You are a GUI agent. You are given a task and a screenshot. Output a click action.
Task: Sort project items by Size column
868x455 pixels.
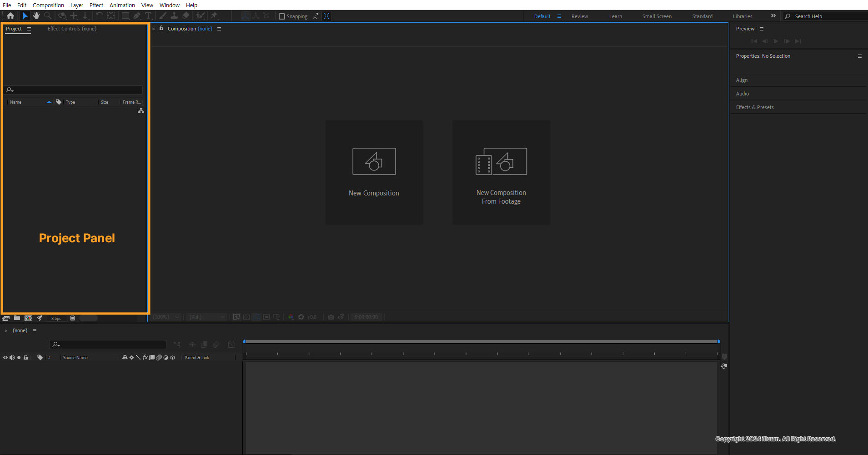click(x=105, y=102)
